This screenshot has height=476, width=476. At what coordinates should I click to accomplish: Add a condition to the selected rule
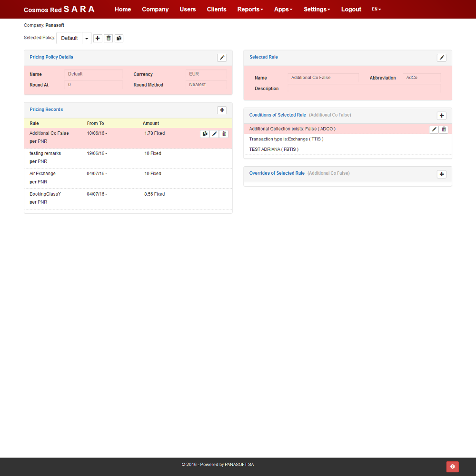click(x=442, y=116)
